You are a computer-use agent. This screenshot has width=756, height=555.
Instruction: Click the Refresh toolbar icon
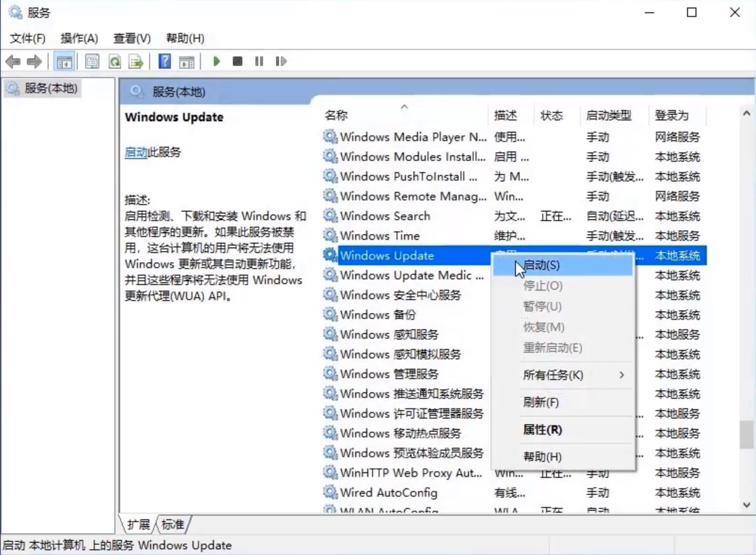(x=114, y=61)
